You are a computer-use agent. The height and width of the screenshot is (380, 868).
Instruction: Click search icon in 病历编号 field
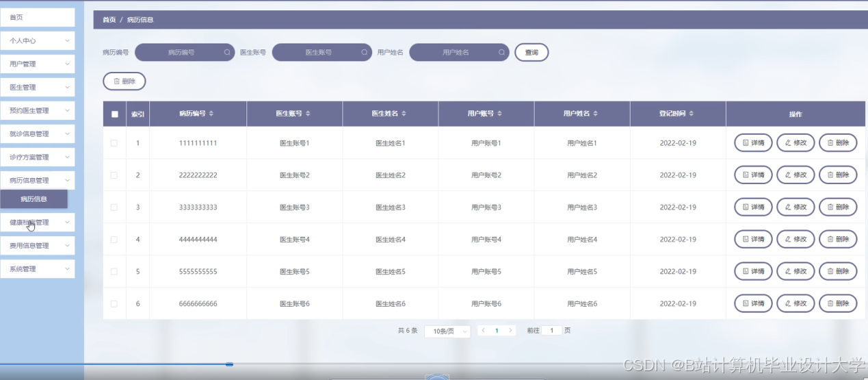pyautogui.click(x=227, y=52)
